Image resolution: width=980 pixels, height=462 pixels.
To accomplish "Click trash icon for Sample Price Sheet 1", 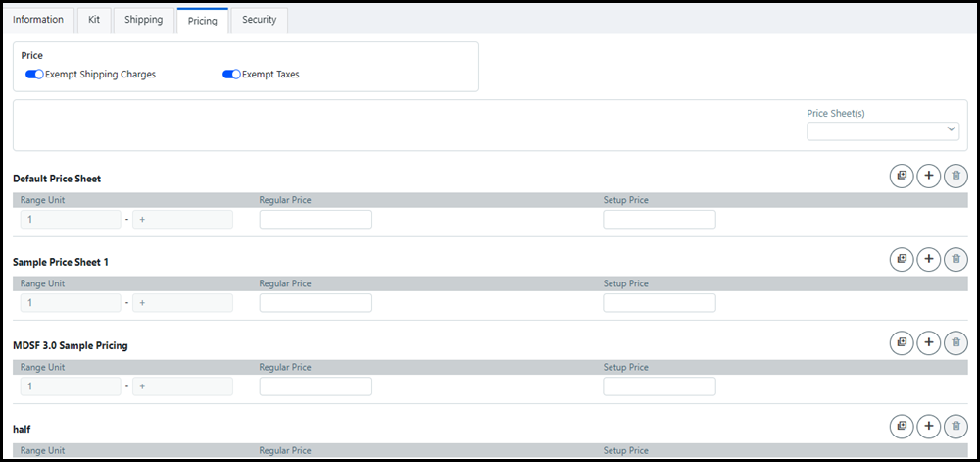I will coord(955,260).
